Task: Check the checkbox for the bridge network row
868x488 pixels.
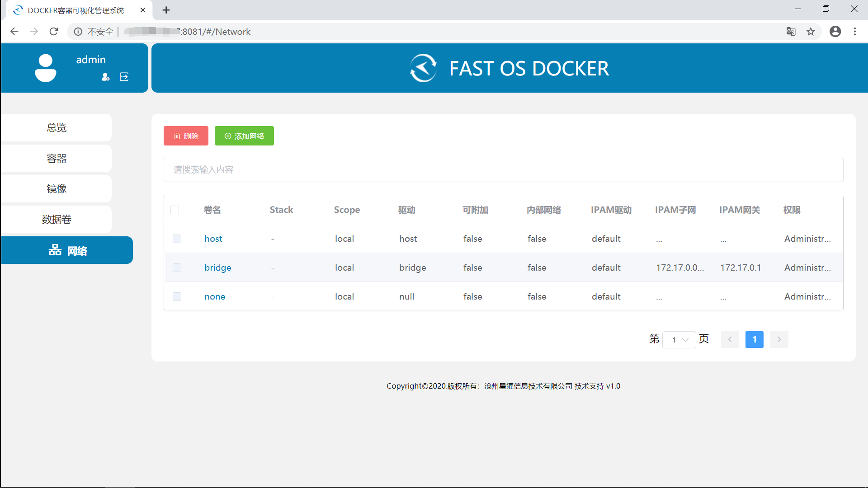Action: [x=177, y=267]
